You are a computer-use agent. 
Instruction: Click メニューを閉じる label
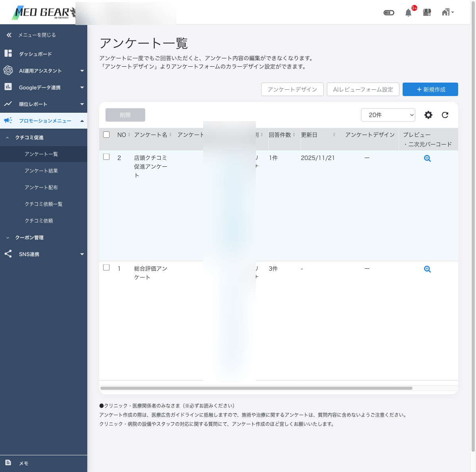(x=37, y=35)
